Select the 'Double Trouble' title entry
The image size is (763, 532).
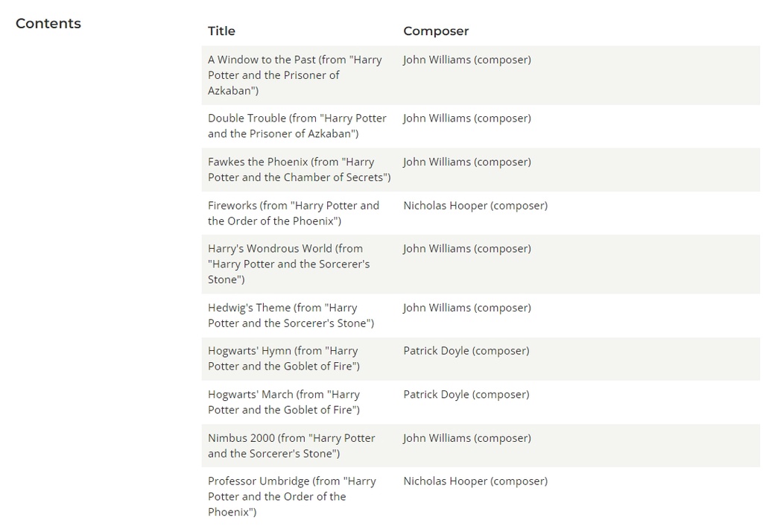(x=297, y=126)
